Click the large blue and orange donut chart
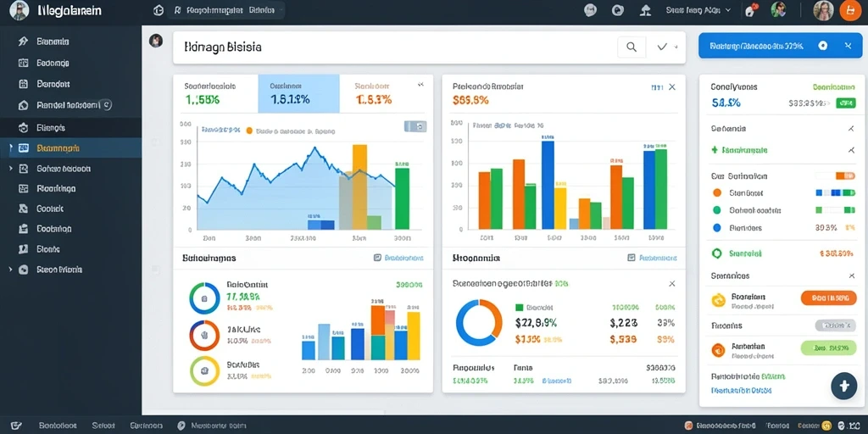Screen dimensions: 868x434 coord(479,323)
